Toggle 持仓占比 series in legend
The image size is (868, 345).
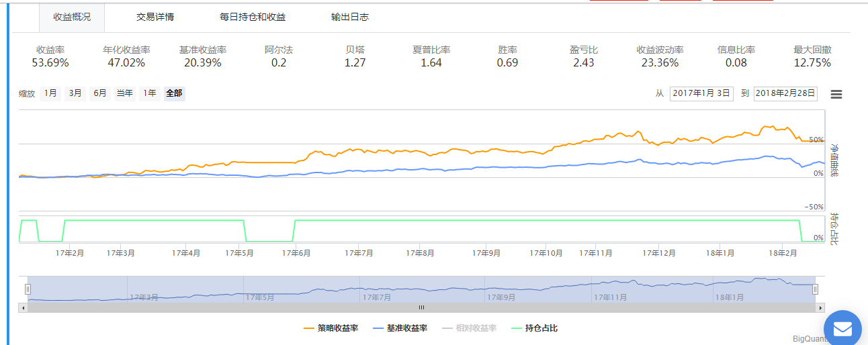[x=534, y=328]
